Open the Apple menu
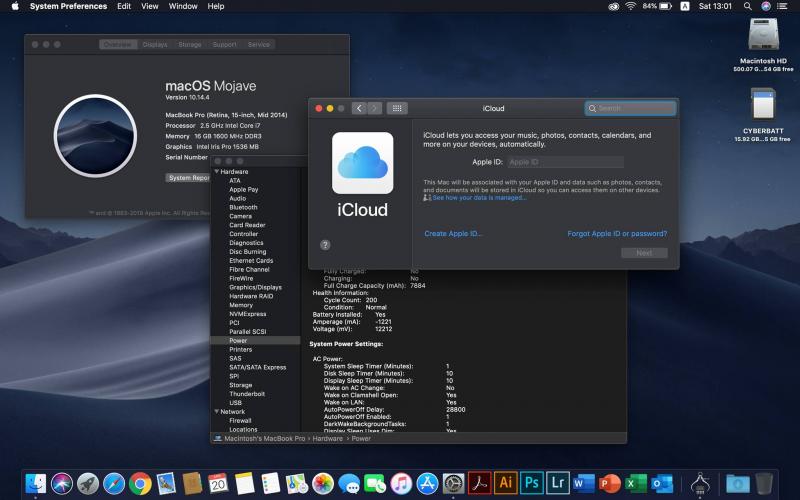800x500 pixels. click(x=15, y=6)
